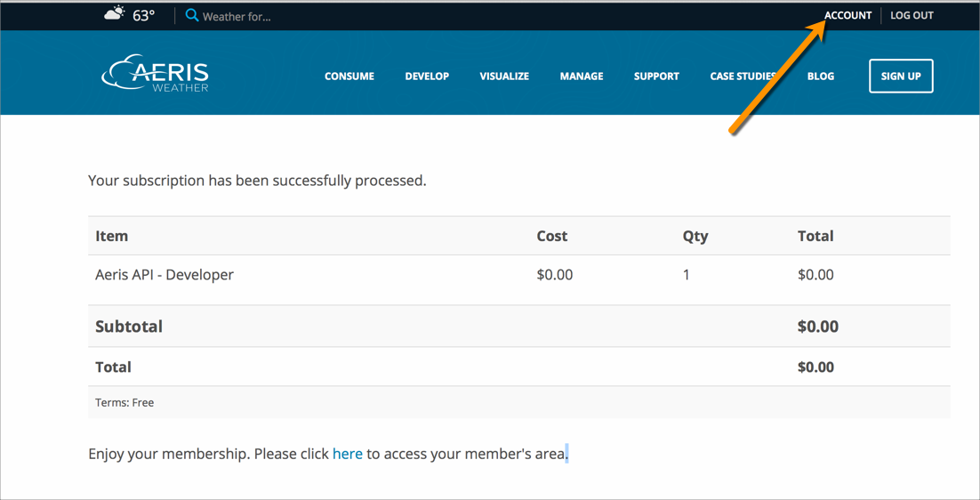This screenshot has width=980, height=500.
Task: Click the Aeris Weather logo
Action: (156, 75)
